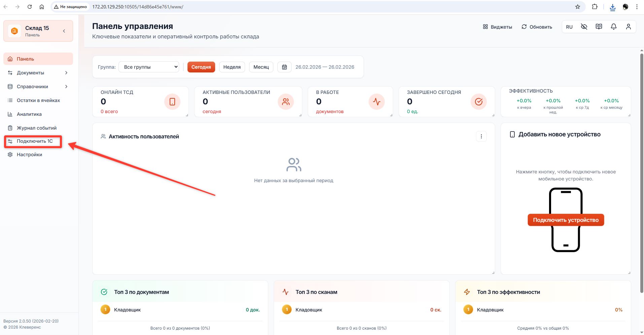Image resolution: width=644 pixels, height=335 pixels.
Task: Open the Виджеты widgets button
Action: [498, 27]
